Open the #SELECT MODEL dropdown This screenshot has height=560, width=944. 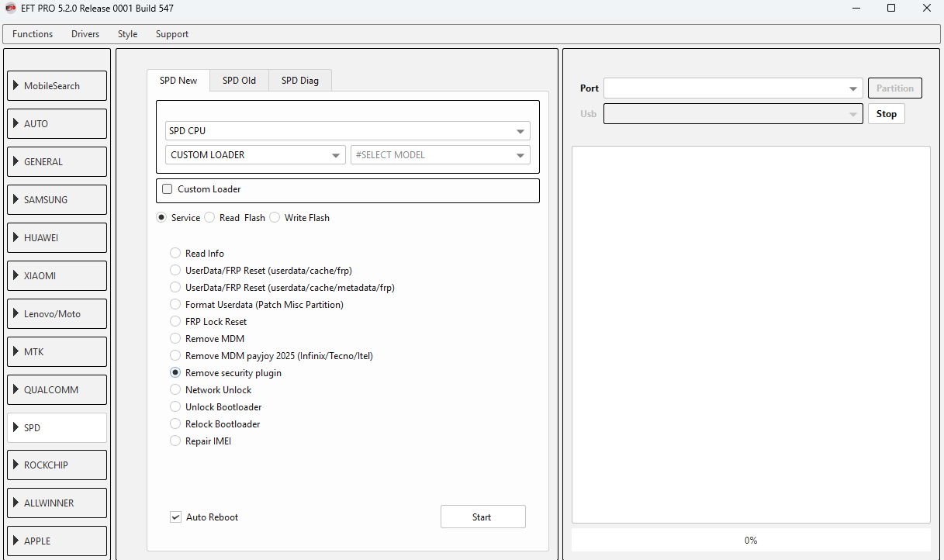441,155
